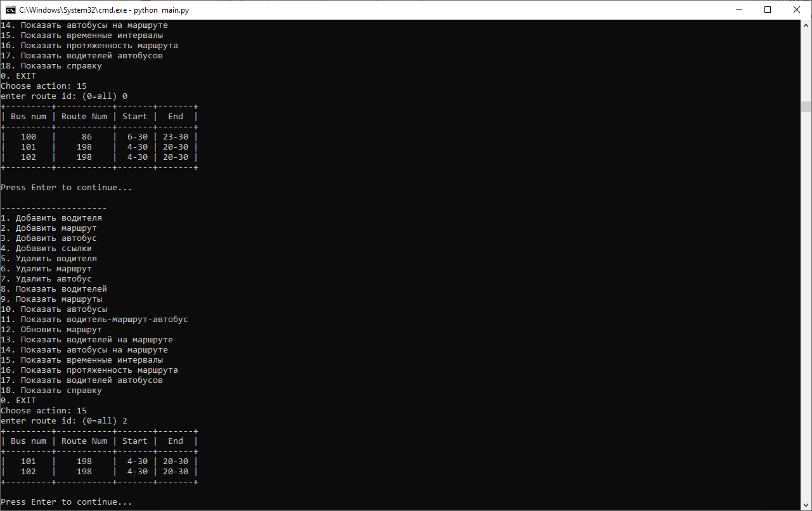The image size is (812, 511).
Task: Click menu line '12. Обновить маршрут'
Action: [x=51, y=330]
